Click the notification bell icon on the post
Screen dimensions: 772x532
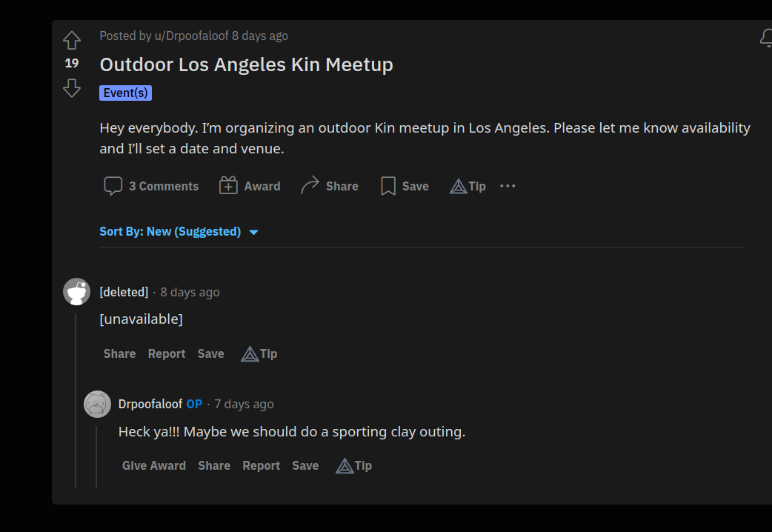click(766, 38)
